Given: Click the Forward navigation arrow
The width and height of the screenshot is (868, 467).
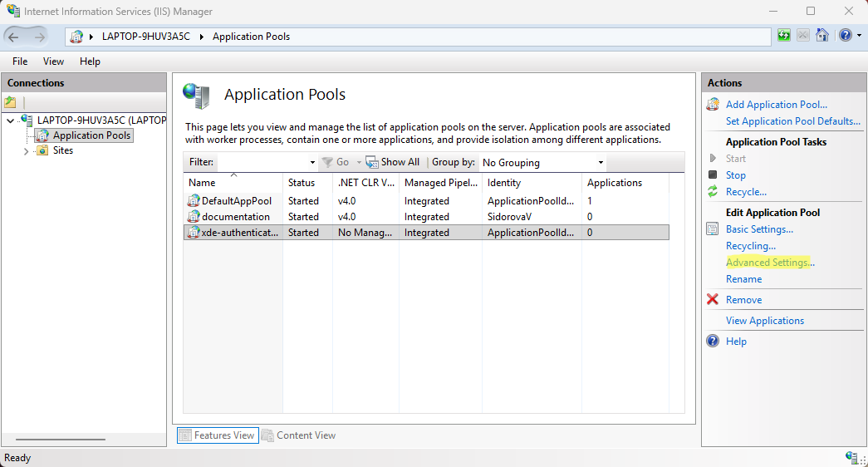Looking at the screenshot, I should pyautogui.click(x=39, y=37).
